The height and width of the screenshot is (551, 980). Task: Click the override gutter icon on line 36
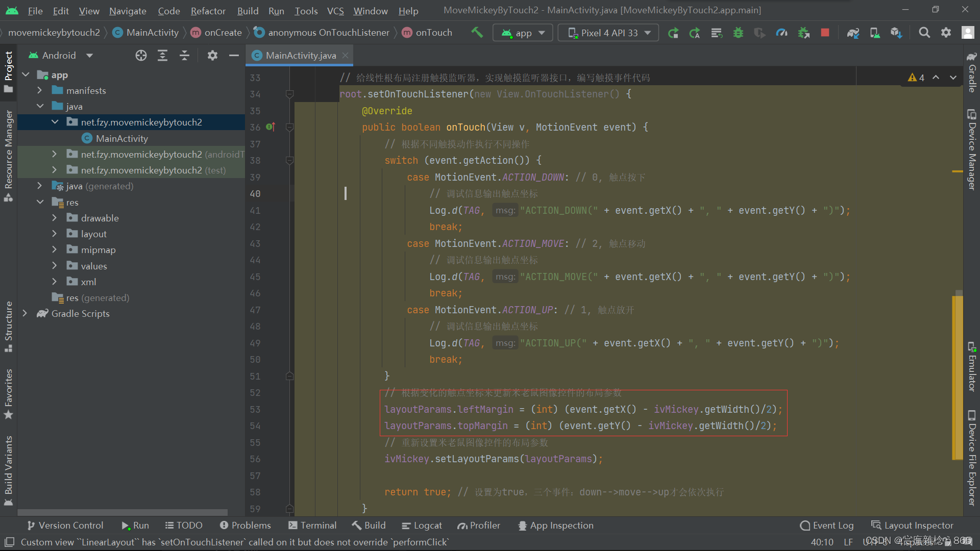click(271, 127)
